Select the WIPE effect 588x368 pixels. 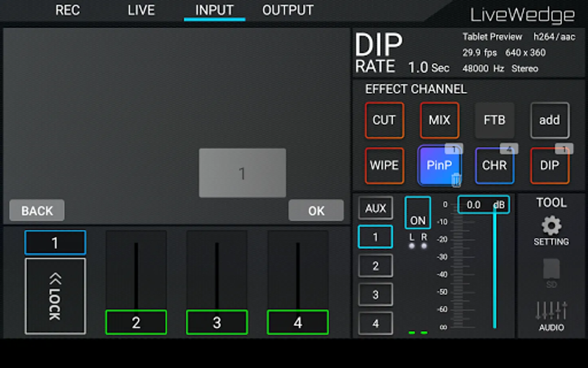[x=384, y=166]
